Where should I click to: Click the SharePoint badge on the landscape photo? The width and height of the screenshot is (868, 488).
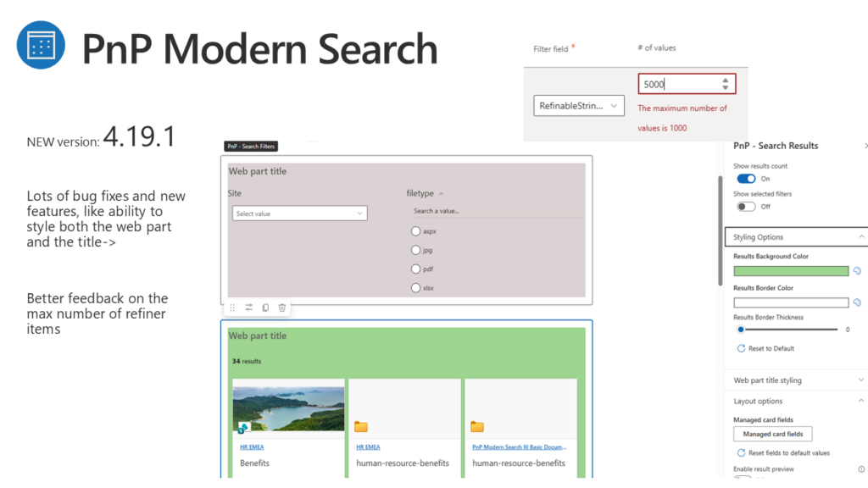point(242,428)
